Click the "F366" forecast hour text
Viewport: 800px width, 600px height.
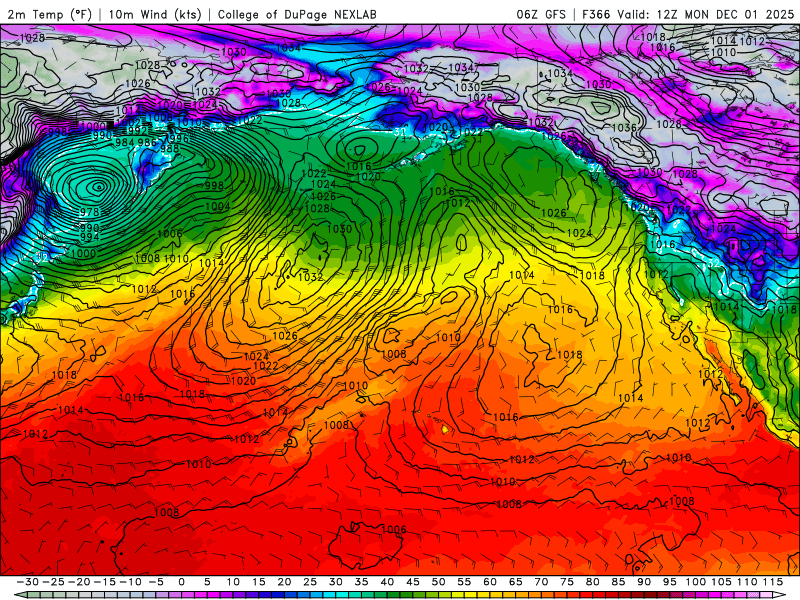coord(596,14)
